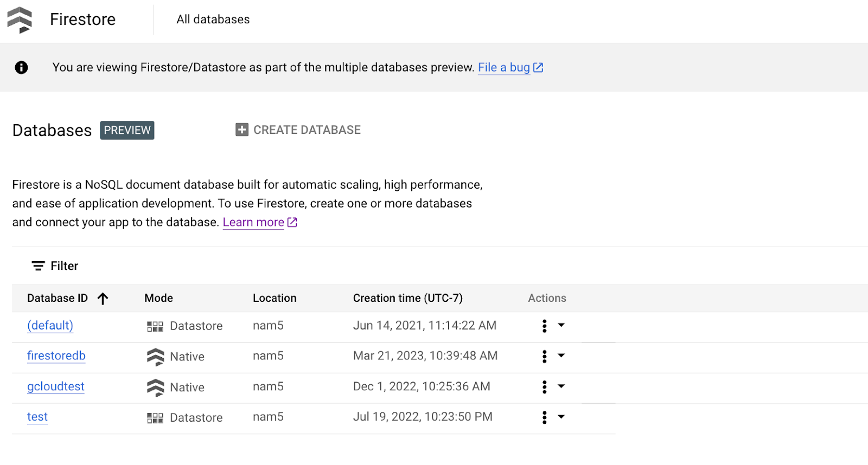Click the Actions column header
868x465 pixels.
tap(547, 298)
